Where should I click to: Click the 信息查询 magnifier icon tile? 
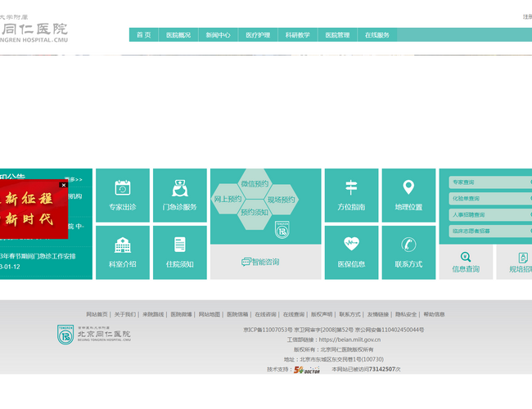(466, 262)
